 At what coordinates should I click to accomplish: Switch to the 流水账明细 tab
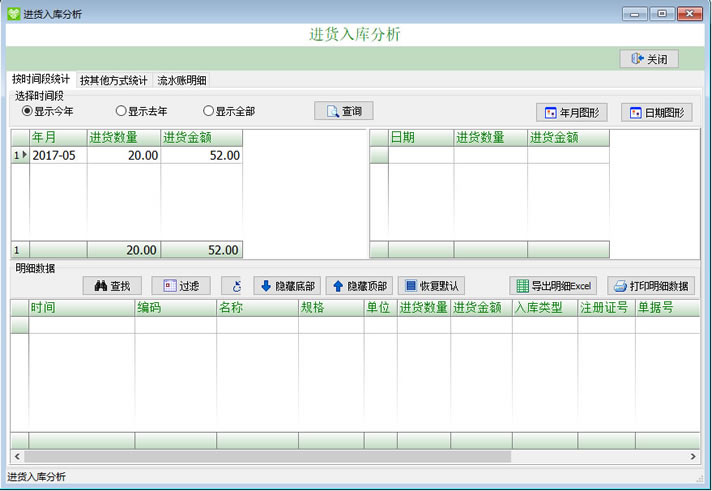coord(182,80)
